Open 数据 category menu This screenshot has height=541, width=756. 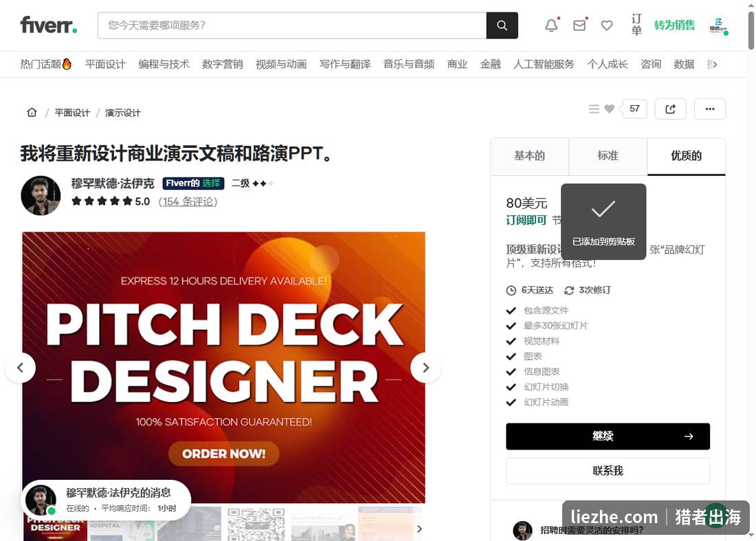pos(684,64)
